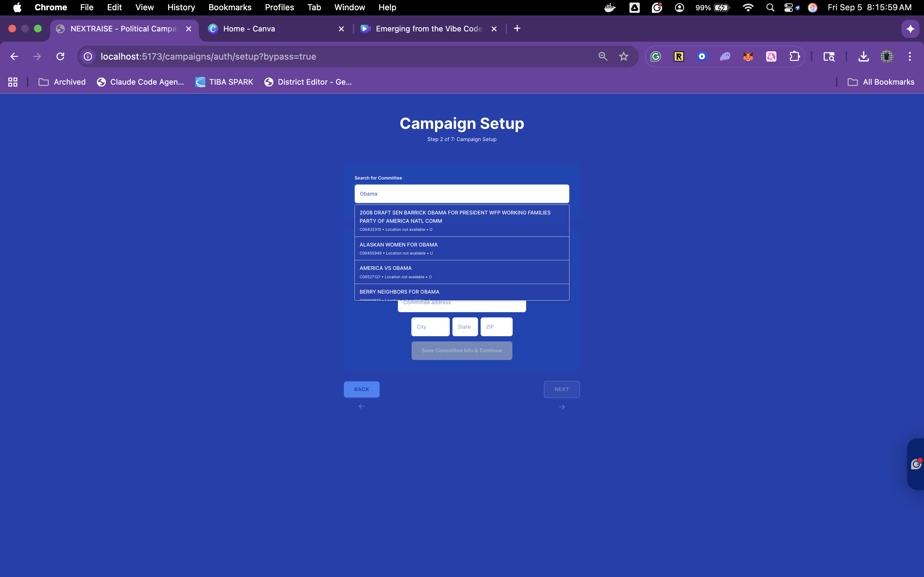Click the Search for Committee field
The height and width of the screenshot is (577, 924).
[x=461, y=194]
